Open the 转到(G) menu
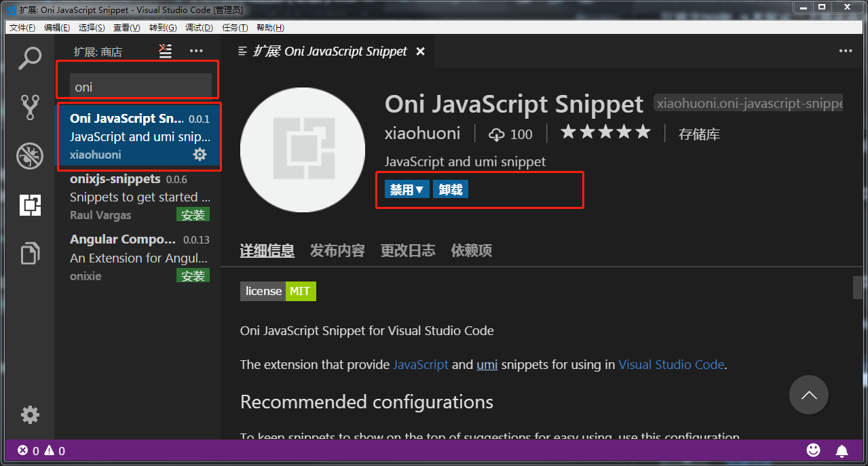Viewport: 868px width, 466px height. pos(163,28)
